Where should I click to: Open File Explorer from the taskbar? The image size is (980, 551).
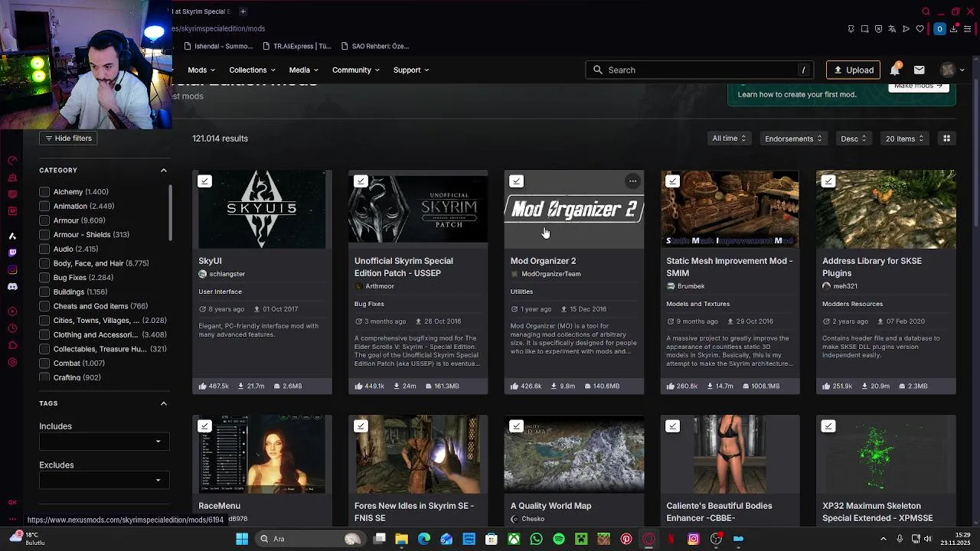401,540
